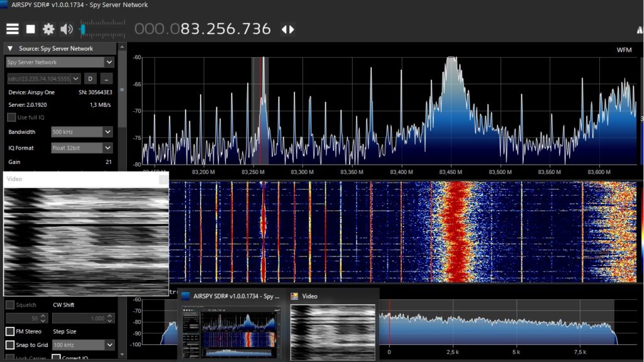
Task: Click the scroll-up arrow of sidebar scrollbar
Action: (122, 47)
